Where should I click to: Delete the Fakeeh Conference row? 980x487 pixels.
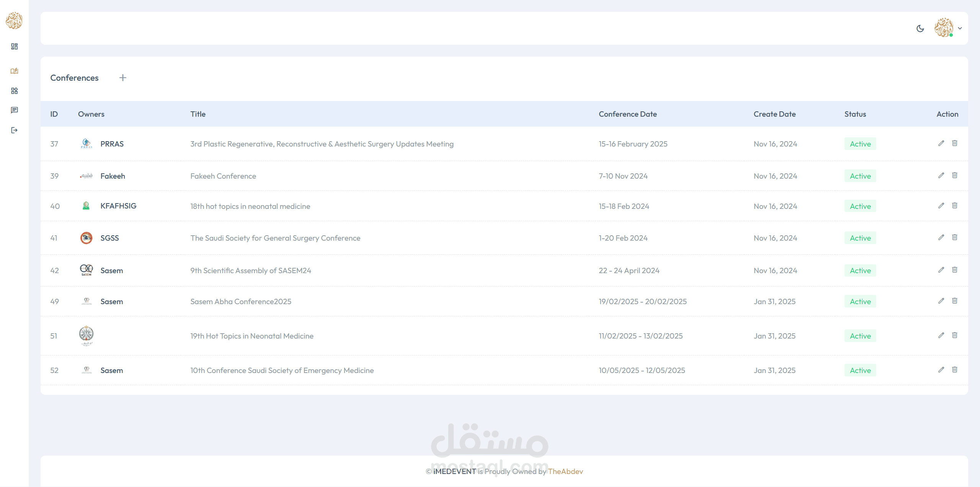(955, 175)
